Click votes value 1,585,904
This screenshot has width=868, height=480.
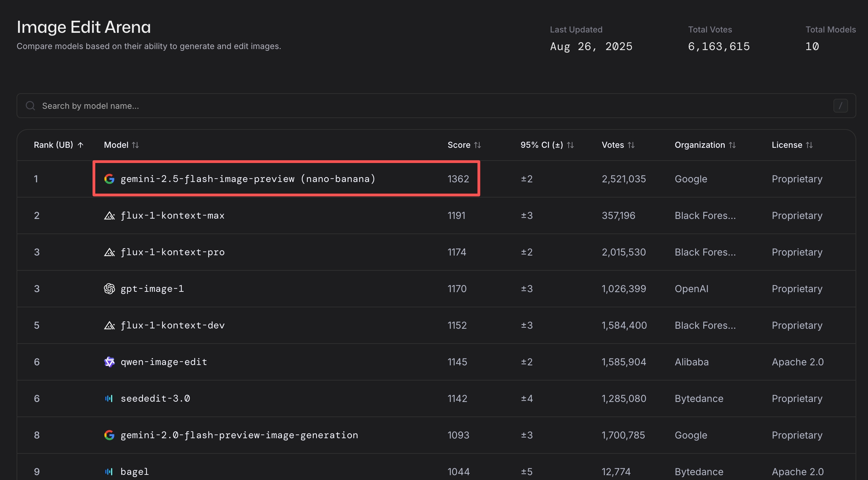click(624, 362)
